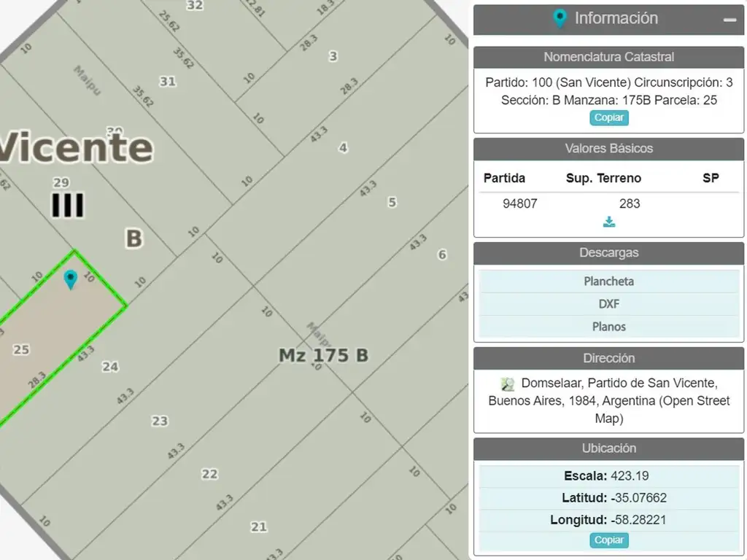Click the blue location pin on the map
Screen dimensions: 747x560
70,279
